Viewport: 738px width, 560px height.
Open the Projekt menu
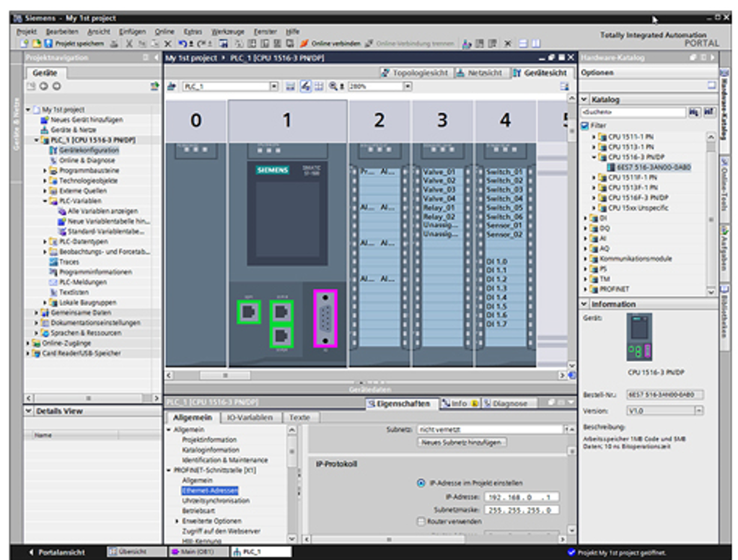pyautogui.click(x=27, y=32)
